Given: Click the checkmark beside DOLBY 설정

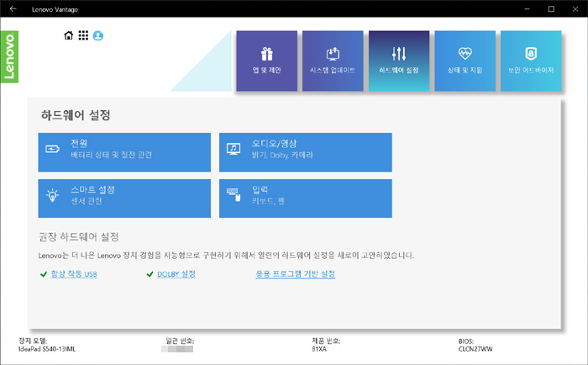Looking at the screenshot, I should coord(150,274).
